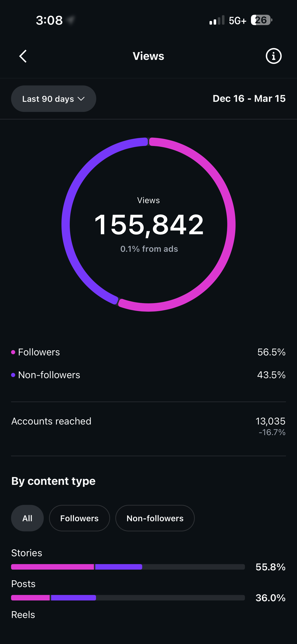
Task: Tap the Stories progress bar
Action: click(128, 567)
